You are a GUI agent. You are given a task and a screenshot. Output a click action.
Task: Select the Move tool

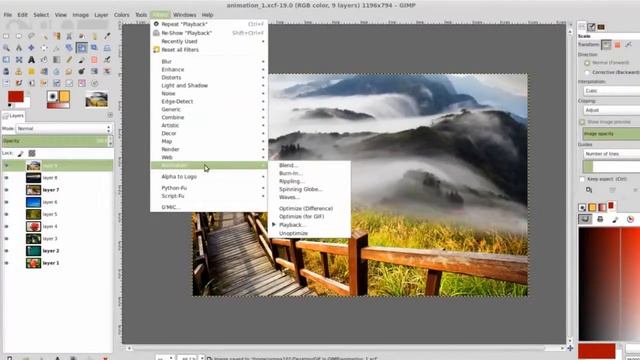point(31,48)
